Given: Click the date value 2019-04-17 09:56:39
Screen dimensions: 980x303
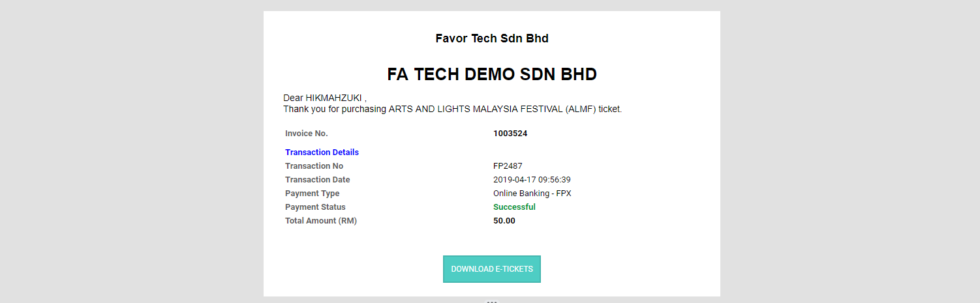Looking at the screenshot, I should (532, 180).
